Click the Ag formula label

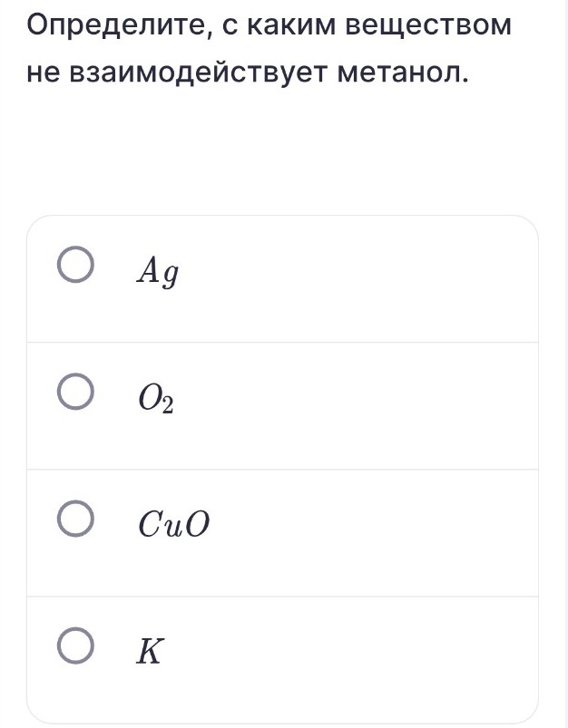[156, 270]
